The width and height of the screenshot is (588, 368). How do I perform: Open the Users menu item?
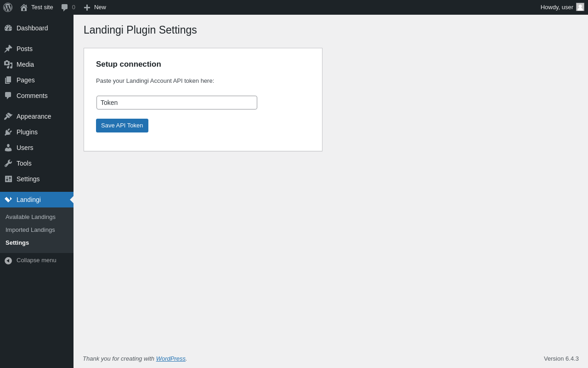tap(25, 148)
